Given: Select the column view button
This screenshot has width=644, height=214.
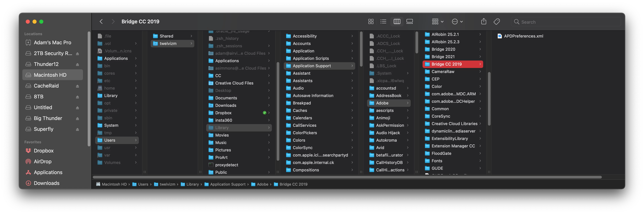Looking at the screenshot, I should (x=397, y=22).
